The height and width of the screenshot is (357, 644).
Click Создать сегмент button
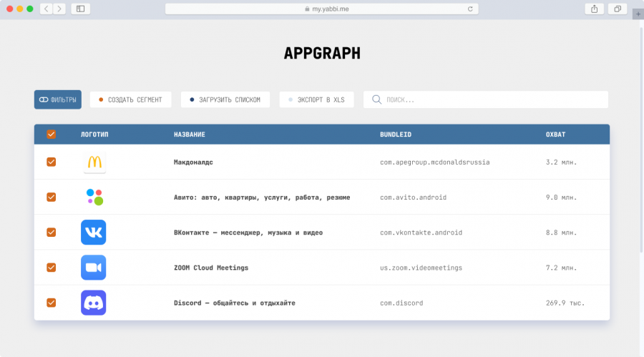[131, 99]
